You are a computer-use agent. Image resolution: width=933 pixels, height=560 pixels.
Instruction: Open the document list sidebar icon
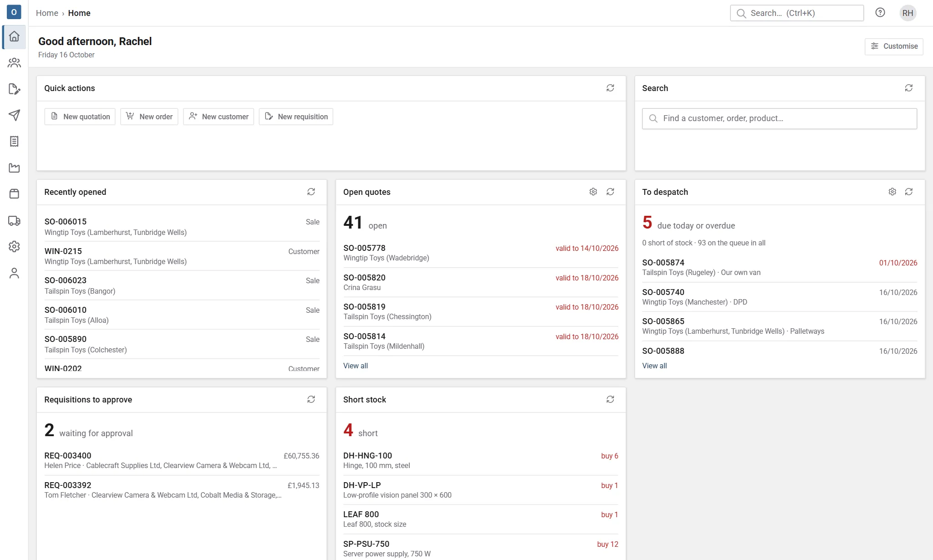[x=14, y=142]
